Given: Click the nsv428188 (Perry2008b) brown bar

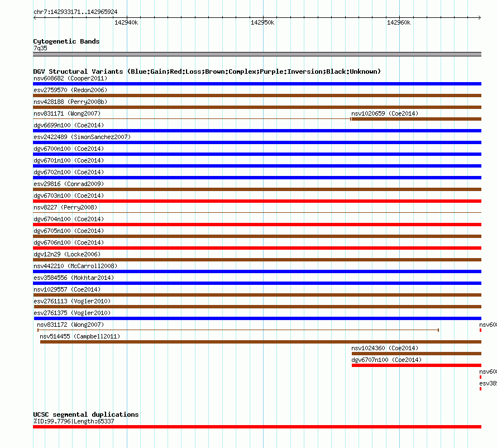Looking at the screenshot, I should (x=257, y=107).
